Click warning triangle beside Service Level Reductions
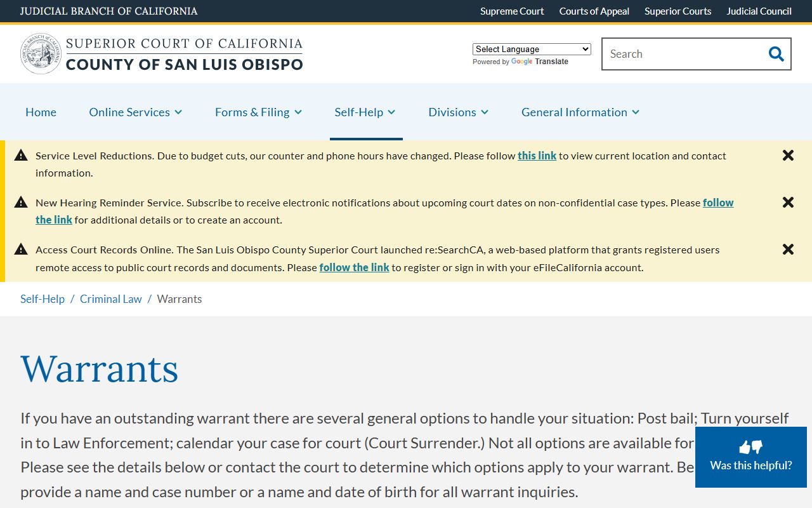The width and height of the screenshot is (812, 508). click(21, 155)
